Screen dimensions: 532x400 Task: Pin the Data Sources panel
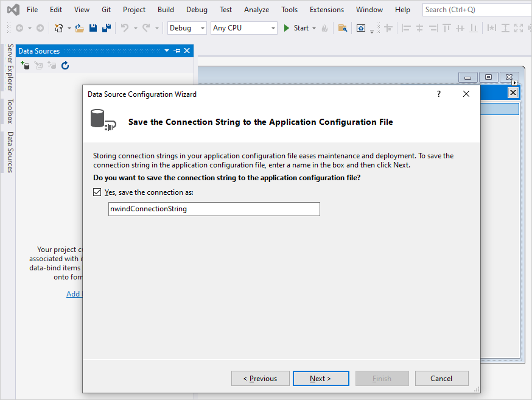[x=177, y=51]
